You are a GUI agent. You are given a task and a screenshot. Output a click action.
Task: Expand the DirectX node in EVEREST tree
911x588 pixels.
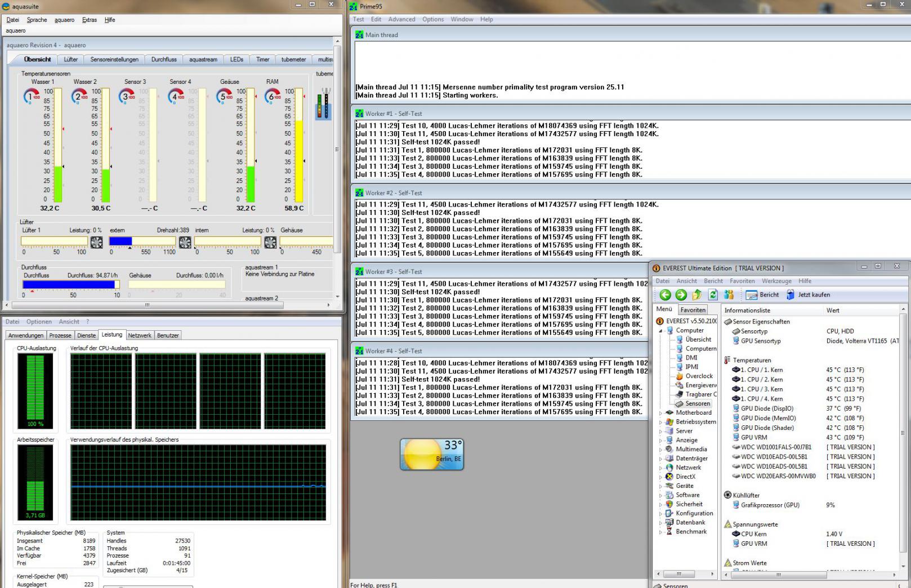point(661,477)
